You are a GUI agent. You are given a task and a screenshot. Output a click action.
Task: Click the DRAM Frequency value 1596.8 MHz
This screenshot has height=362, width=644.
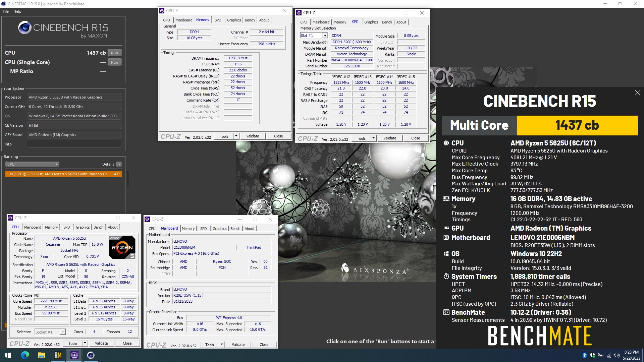point(238,58)
